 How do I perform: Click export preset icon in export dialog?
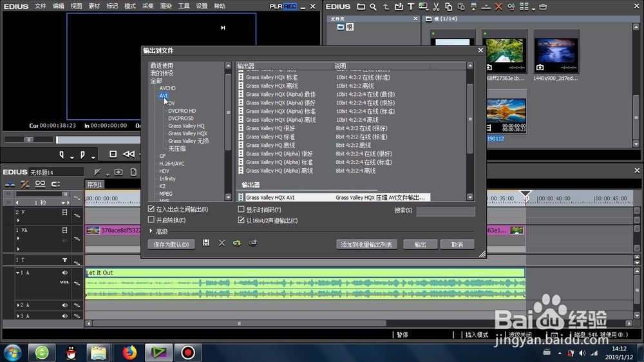(x=252, y=243)
